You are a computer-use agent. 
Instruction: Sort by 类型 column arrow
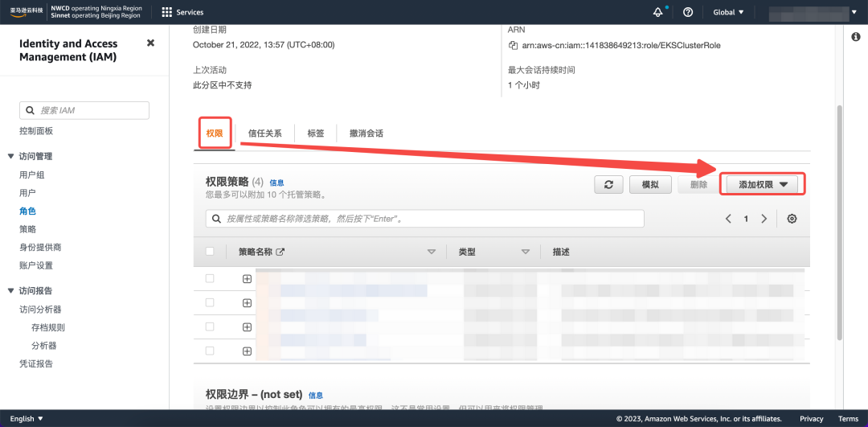pyautogui.click(x=526, y=252)
